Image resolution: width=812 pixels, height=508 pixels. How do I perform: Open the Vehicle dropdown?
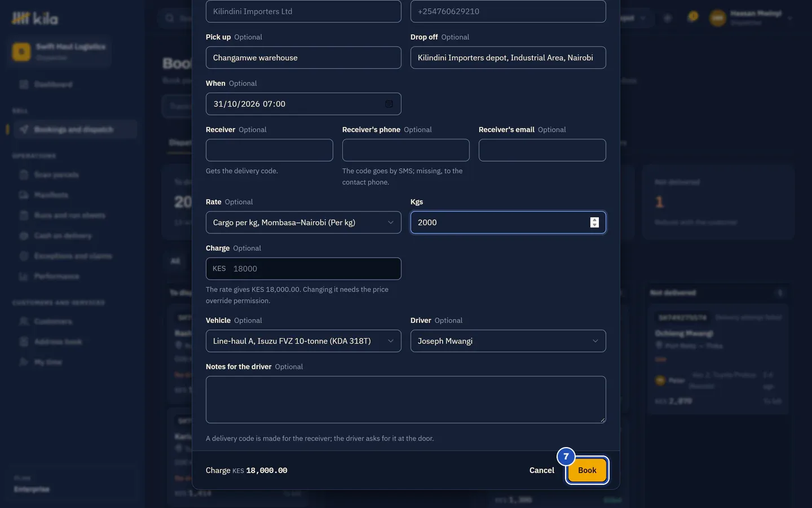(303, 341)
